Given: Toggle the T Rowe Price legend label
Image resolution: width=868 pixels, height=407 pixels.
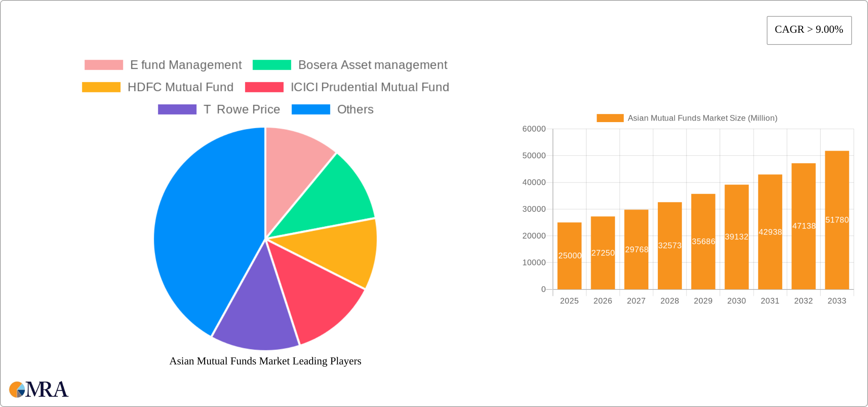Looking at the screenshot, I should coord(242,110).
